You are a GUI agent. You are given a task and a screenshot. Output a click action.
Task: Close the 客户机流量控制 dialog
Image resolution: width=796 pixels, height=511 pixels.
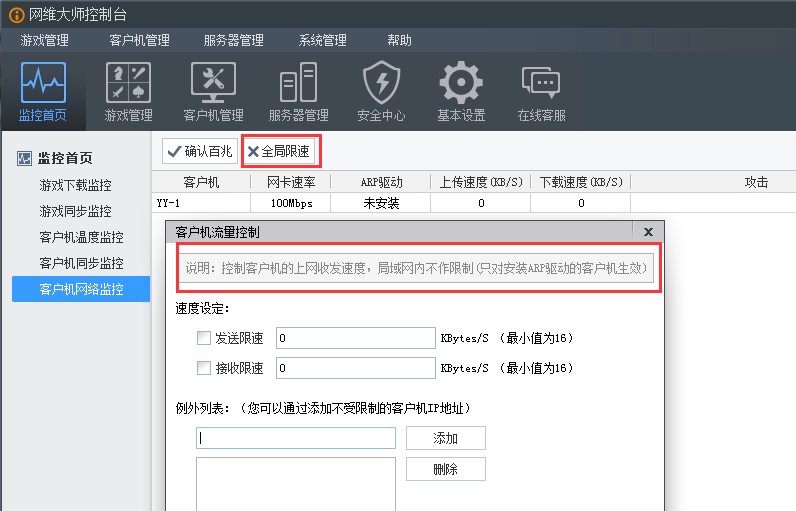[x=648, y=232]
